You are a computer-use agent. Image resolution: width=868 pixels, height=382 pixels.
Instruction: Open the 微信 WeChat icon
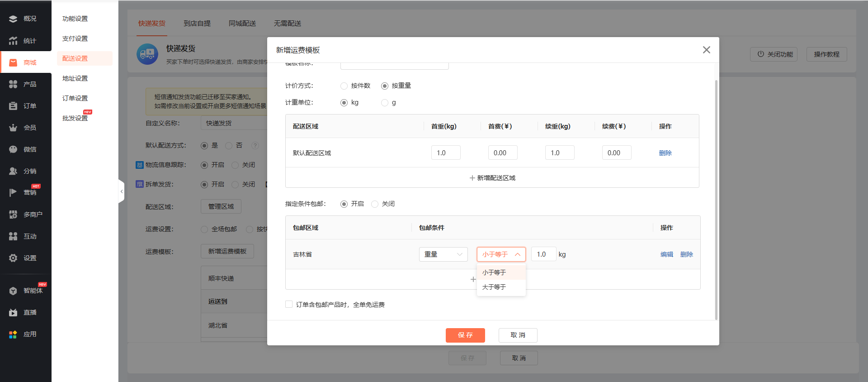tap(13, 149)
